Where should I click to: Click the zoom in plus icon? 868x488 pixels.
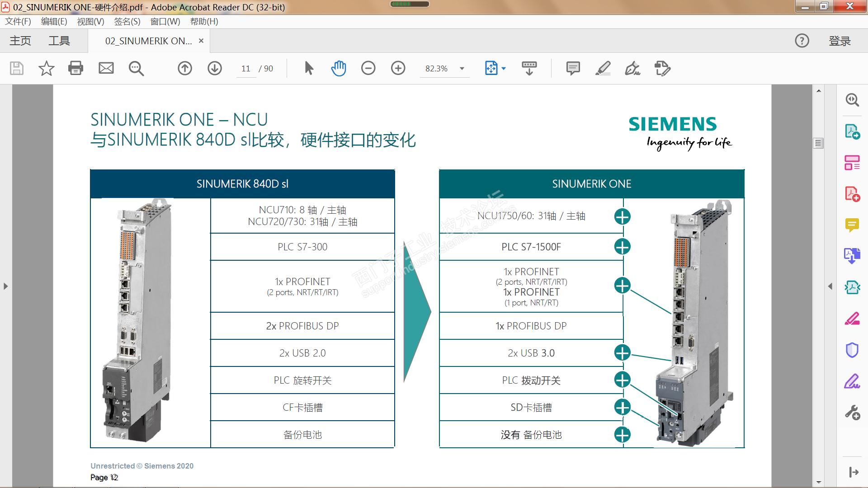398,68
